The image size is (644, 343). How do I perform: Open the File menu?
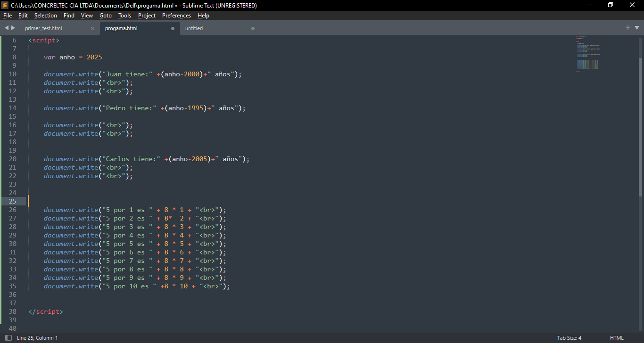coord(8,16)
